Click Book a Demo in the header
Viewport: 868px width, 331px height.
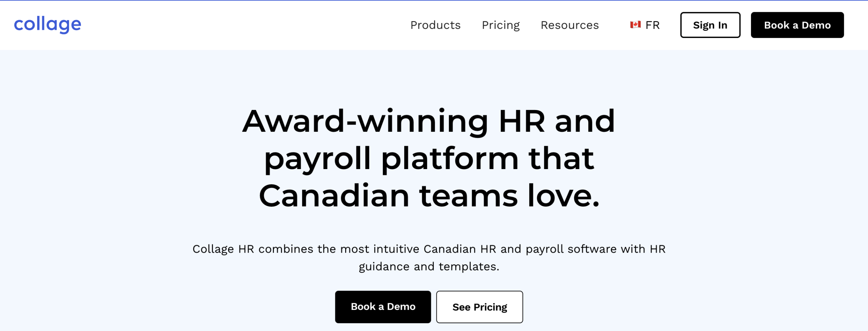point(797,25)
